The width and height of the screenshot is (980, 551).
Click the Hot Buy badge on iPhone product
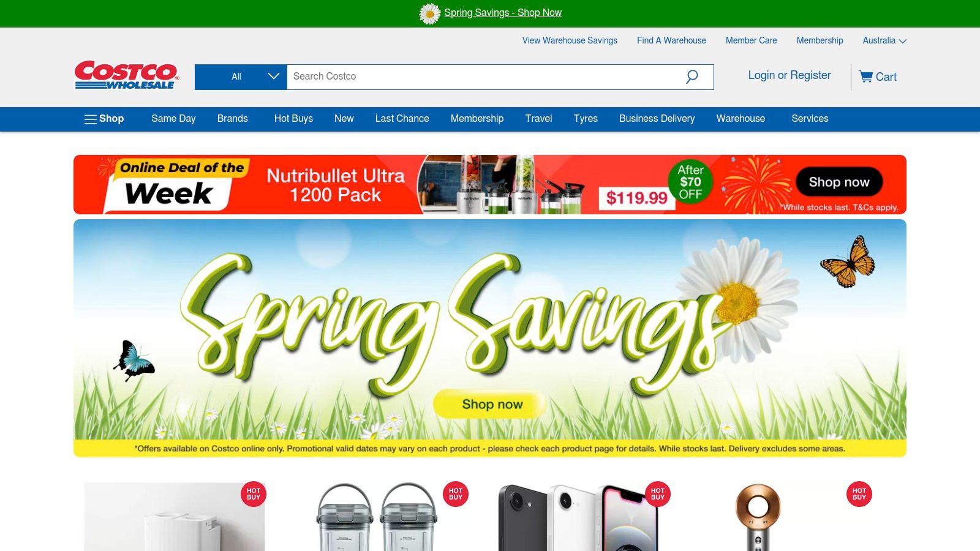(x=658, y=494)
